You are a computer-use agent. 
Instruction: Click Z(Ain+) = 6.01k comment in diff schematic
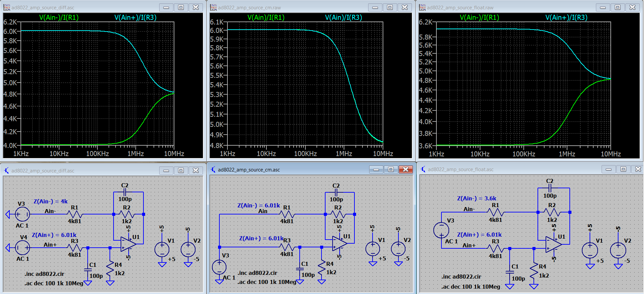[x=54, y=235]
